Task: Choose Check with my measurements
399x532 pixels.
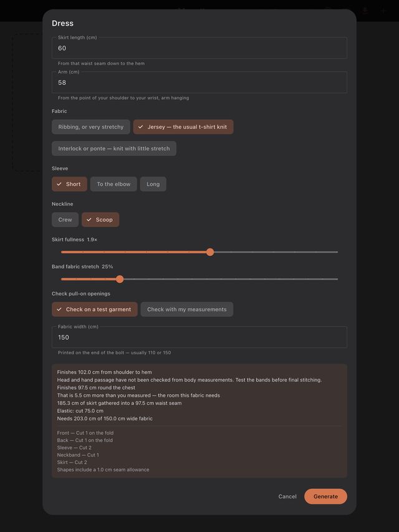Action: click(187, 309)
